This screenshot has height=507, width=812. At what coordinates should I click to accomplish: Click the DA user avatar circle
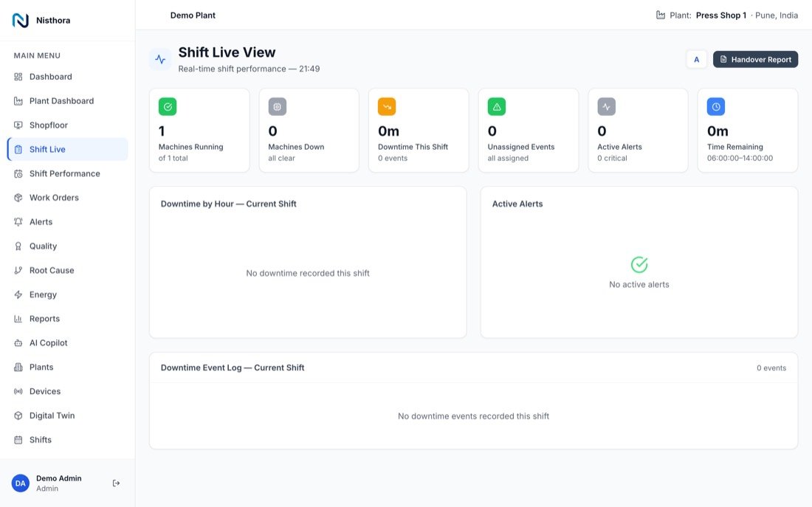click(20, 483)
